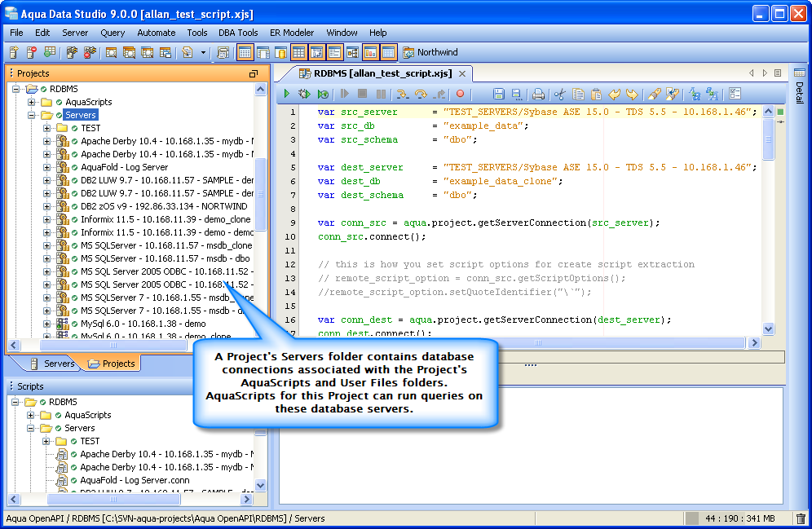
Task: Click the Print icon in editor toolbar
Action: coord(538,94)
